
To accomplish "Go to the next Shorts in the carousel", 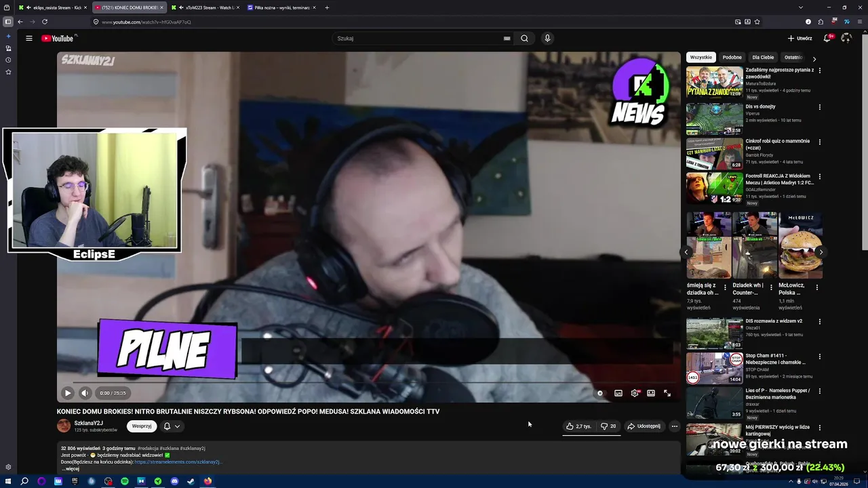I will (x=821, y=252).
